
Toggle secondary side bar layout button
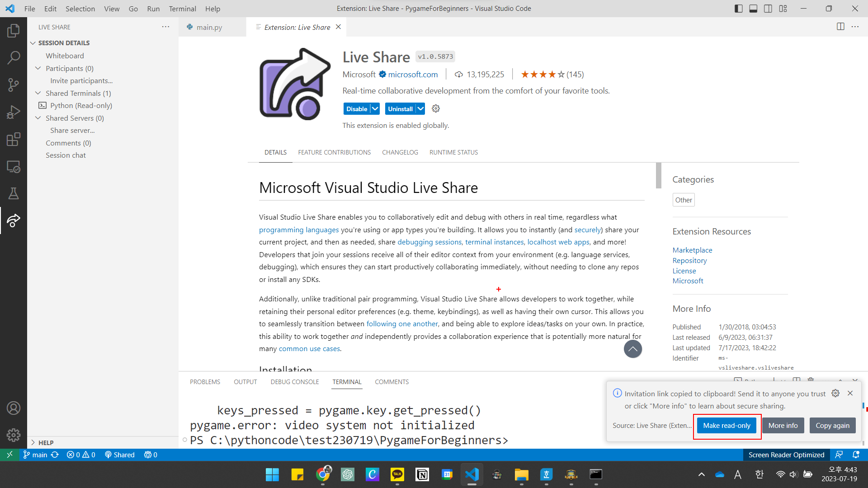768,9
